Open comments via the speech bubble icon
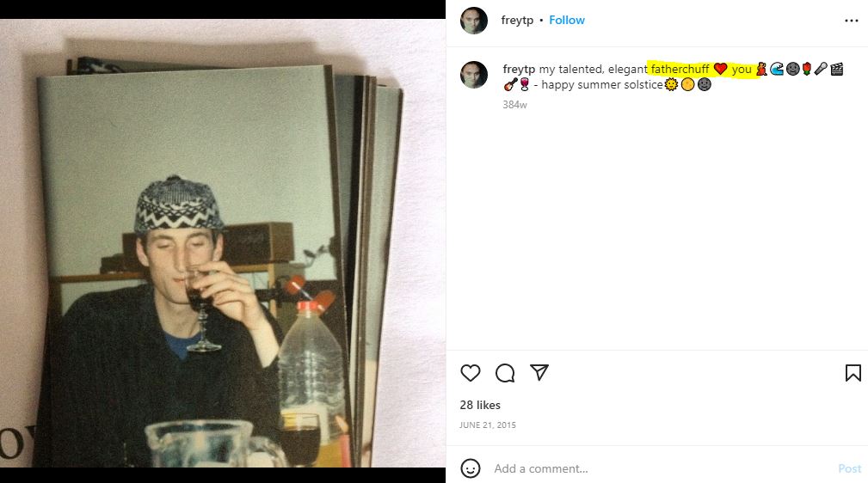868x483 pixels. tap(505, 373)
